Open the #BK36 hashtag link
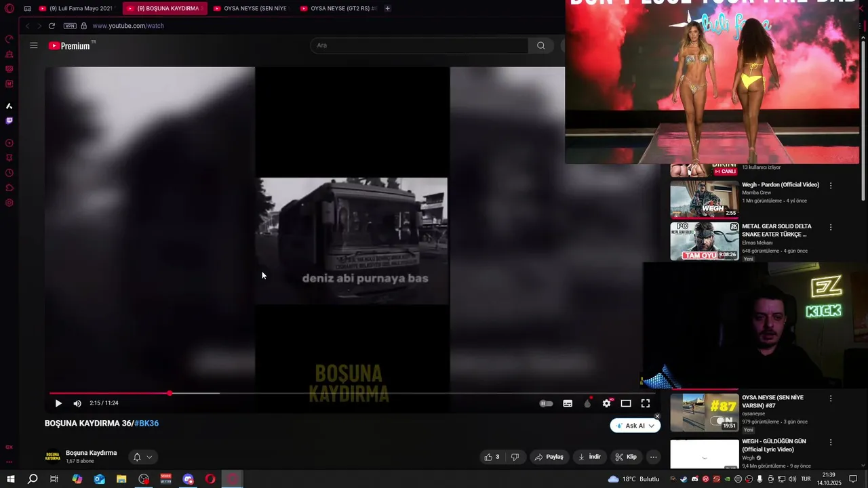Viewport: 868px width, 488px height. coord(146,424)
